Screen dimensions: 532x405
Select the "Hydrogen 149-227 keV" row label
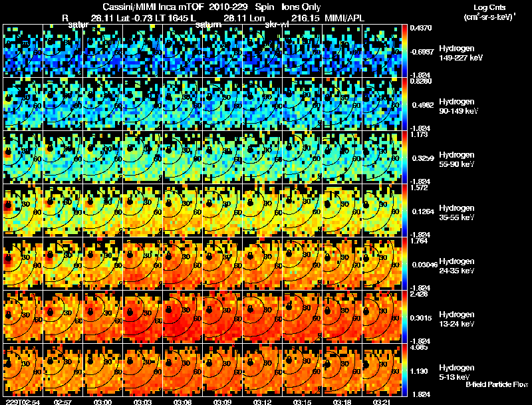tap(461, 53)
